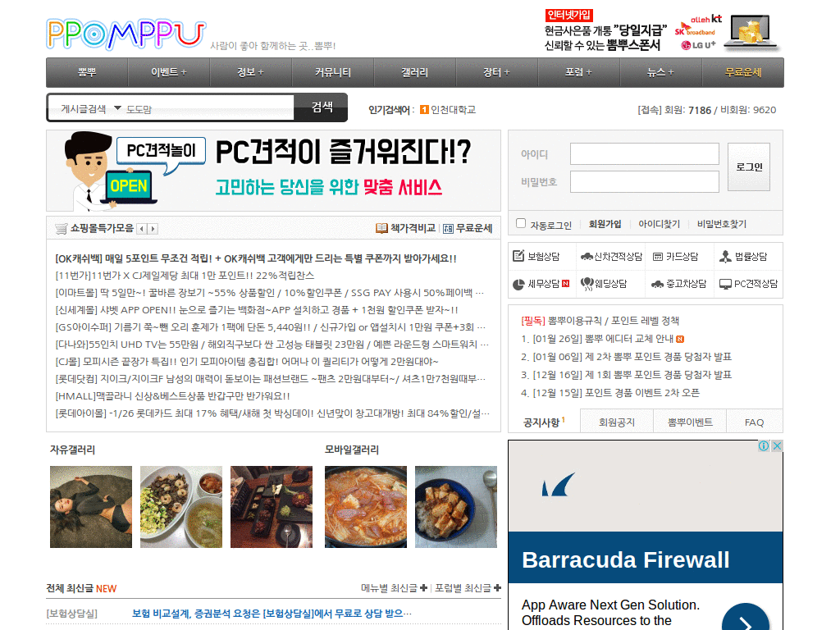Close the Barracuda Firewall ad
The width and height of the screenshot is (840, 630).
point(777,445)
